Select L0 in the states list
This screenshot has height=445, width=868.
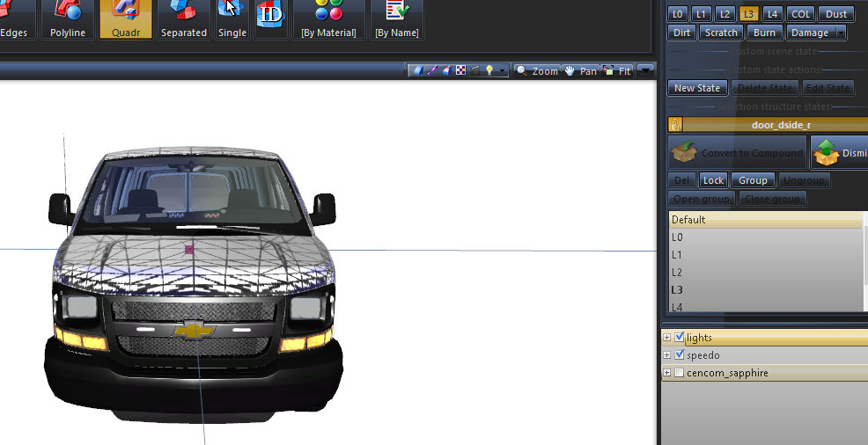(766, 237)
